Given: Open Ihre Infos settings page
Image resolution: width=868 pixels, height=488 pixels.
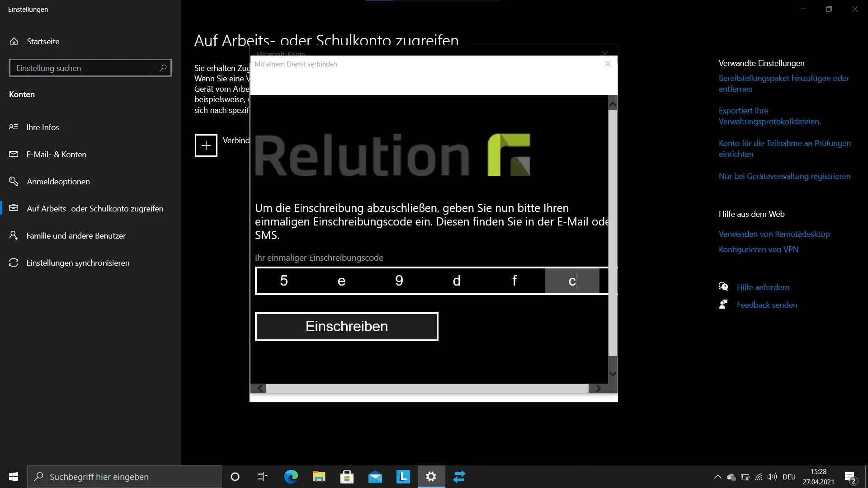Looking at the screenshot, I should coord(90,127).
